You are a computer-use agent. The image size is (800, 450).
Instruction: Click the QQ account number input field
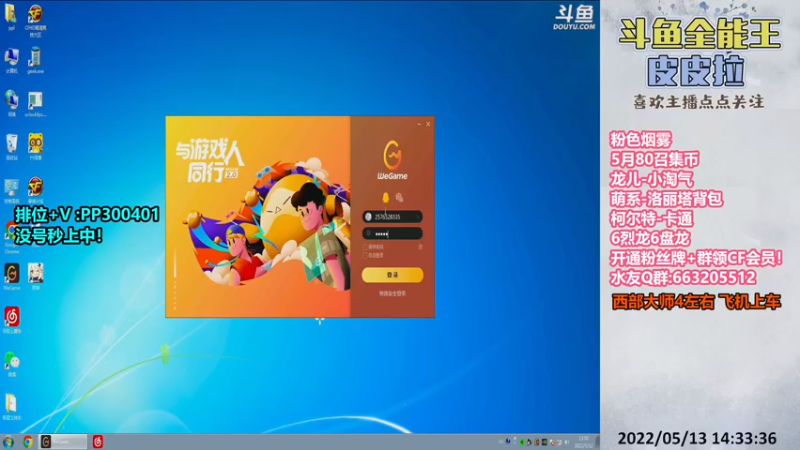pos(392,217)
